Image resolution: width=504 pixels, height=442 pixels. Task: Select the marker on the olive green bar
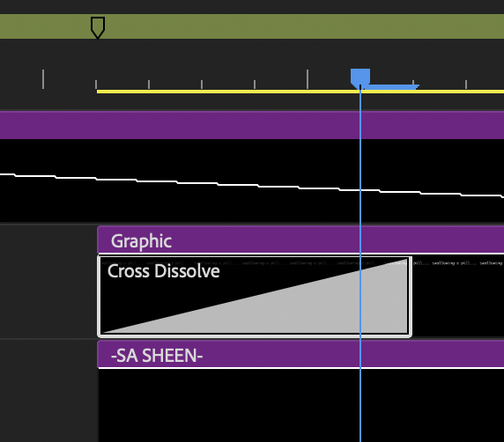coord(98,27)
